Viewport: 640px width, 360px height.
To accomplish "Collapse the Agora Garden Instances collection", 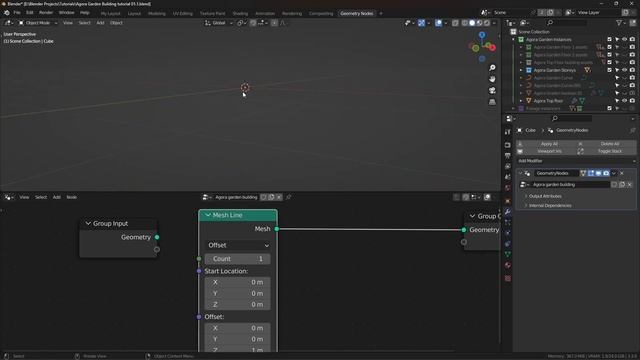I will [x=513, y=40].
